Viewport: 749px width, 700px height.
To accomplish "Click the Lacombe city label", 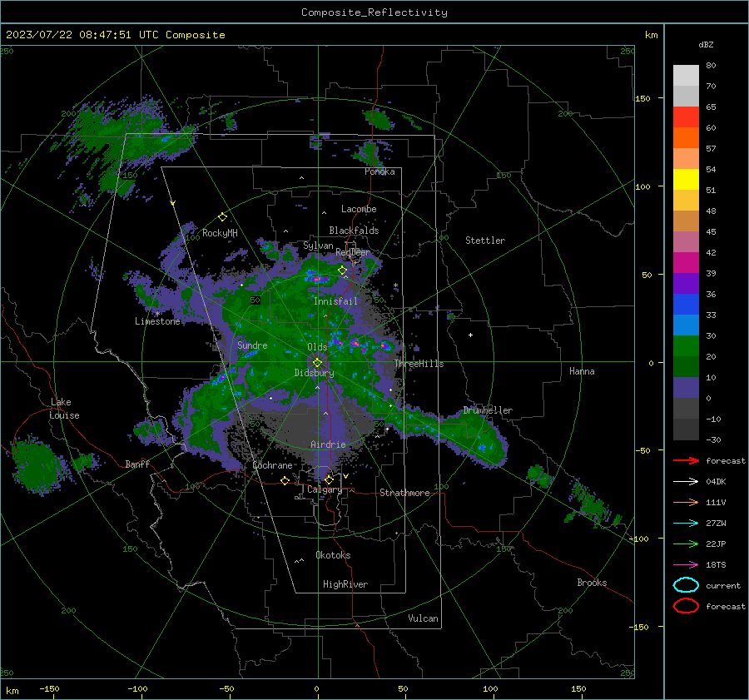I will pos(359,209).
